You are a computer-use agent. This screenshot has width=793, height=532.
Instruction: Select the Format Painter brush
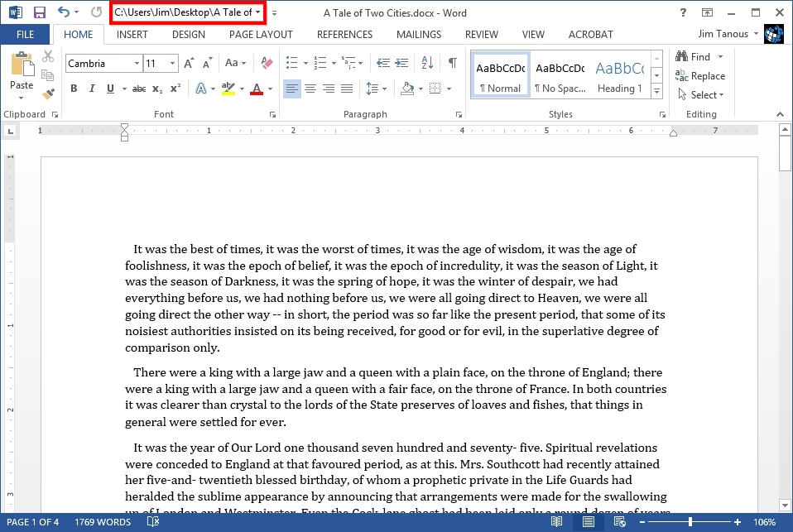pos(48,93)
